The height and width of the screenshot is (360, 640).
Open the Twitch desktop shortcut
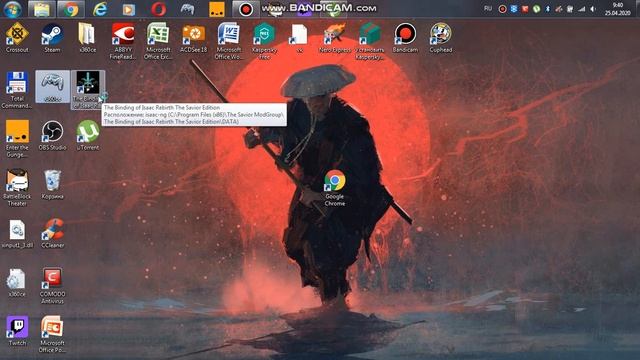click(x=17, y=331)
